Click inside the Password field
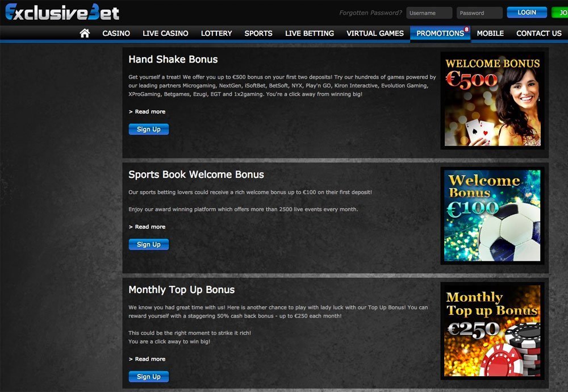The height and width of the screenshot is (392, 568). [479, 12]
